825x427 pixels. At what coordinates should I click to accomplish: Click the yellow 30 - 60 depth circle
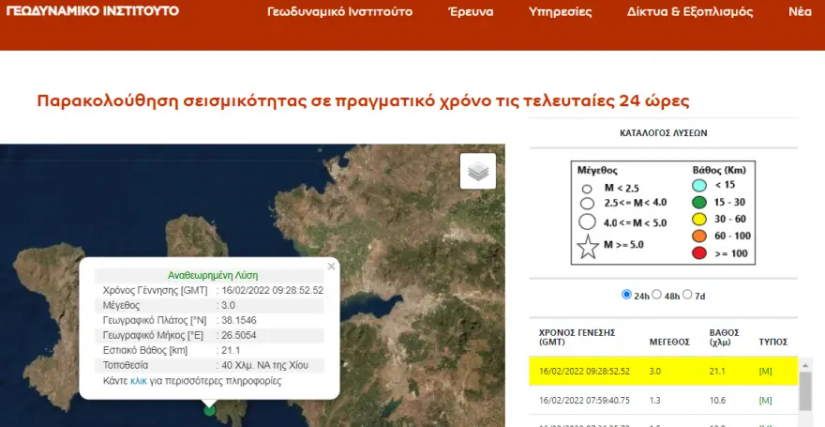coord(700,219)
